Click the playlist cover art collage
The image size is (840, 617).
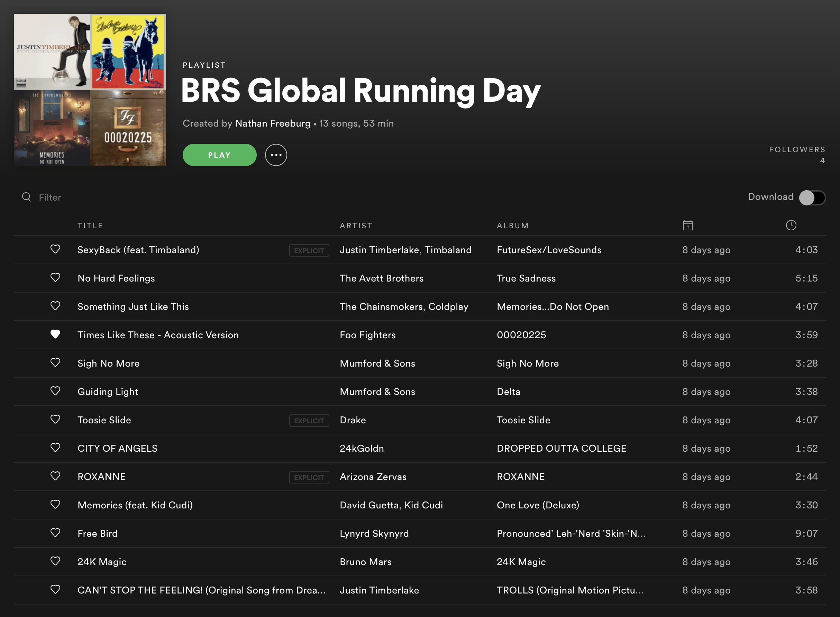pos(90,90)
